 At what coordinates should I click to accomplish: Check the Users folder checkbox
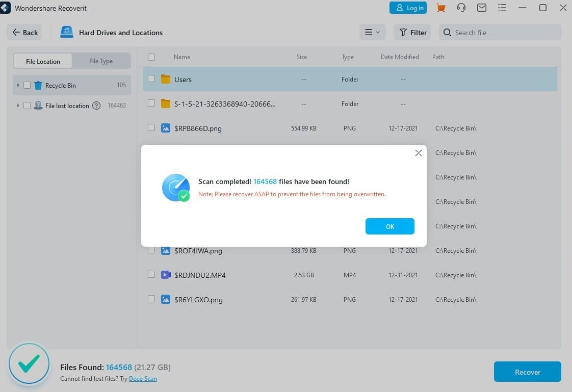click(x=151, y=79)
